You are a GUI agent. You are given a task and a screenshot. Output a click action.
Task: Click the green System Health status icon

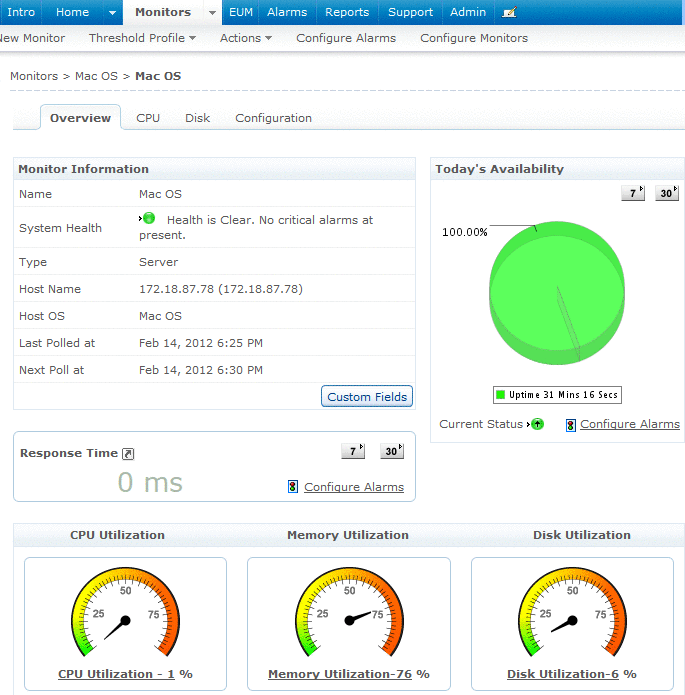click(x=148, y=218)
